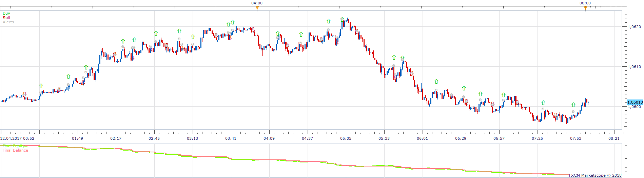Click the 05:05 time axis label
Viewport: 644px width, 178px height.
tap(346, 138)
